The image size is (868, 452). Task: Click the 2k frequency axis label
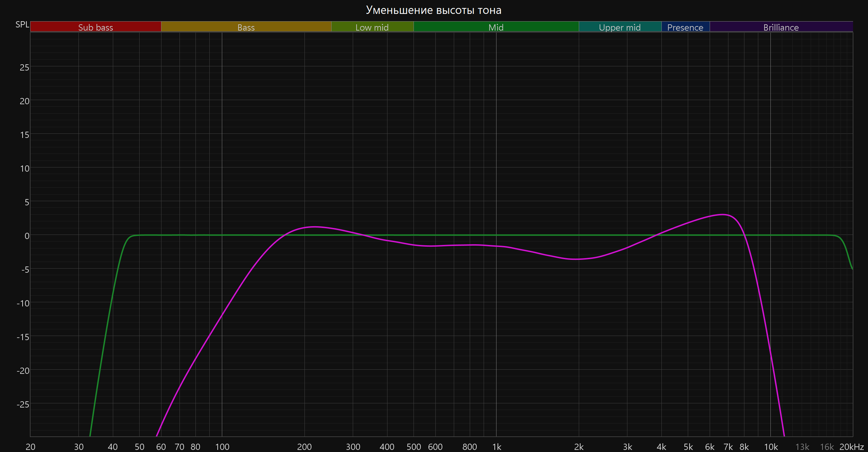point(579,447)
